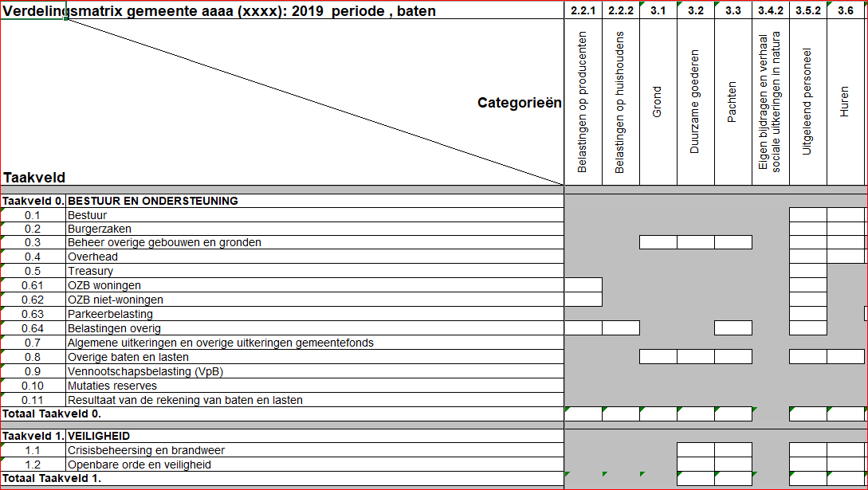This screenshot has height=490, width=868.
Task: Select the 'Uitgeleend personeel' column header
Action: (x=807, y=102)
